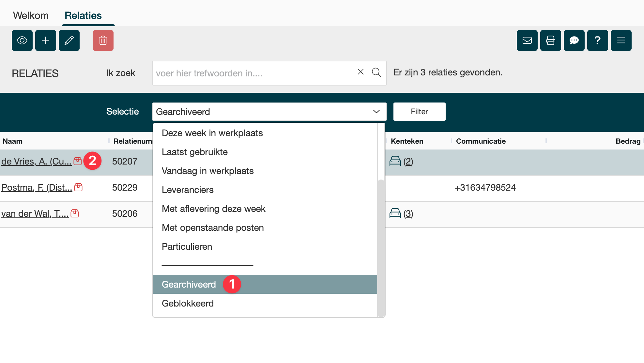The image size is (644, 363).
Task: Switch to the Welkom tab
Action: 31,15
